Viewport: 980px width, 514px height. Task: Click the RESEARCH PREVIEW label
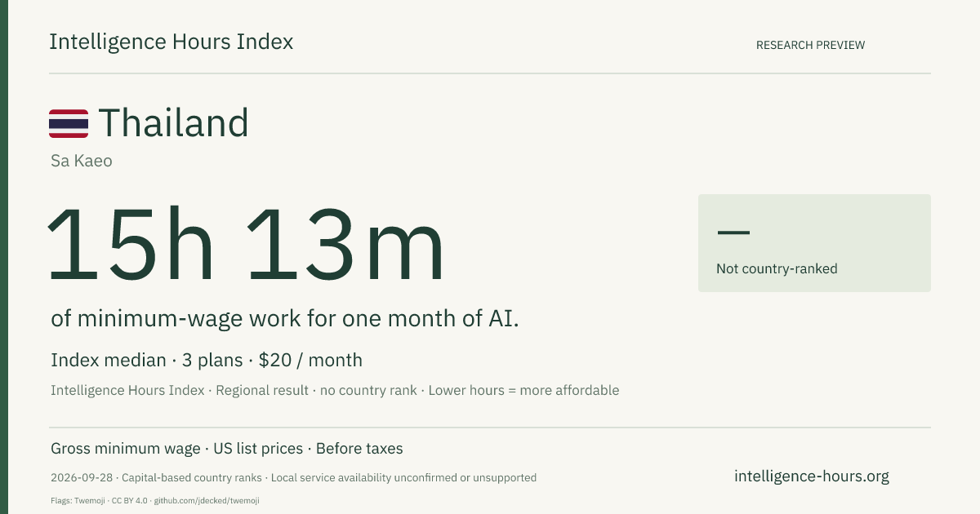click(810, 45)
